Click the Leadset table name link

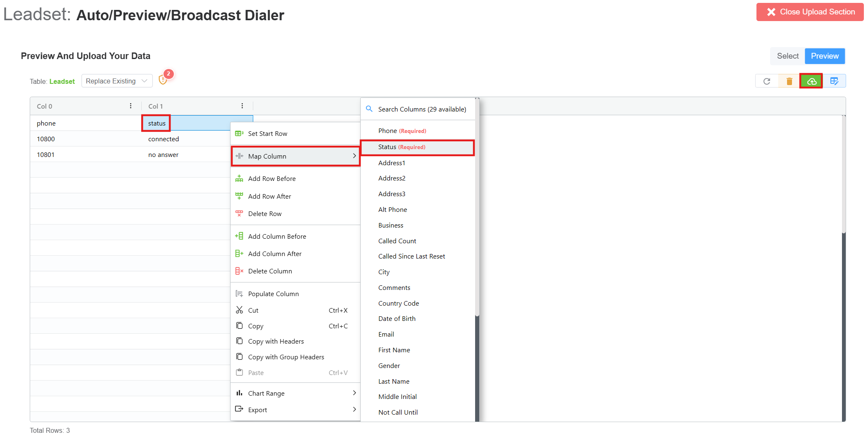[x=62, y=82]
